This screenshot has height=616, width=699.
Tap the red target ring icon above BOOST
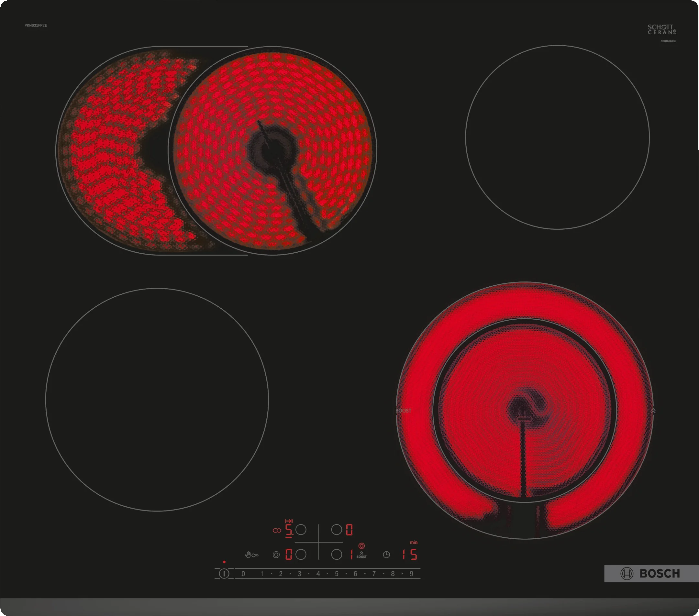point(362,546)
